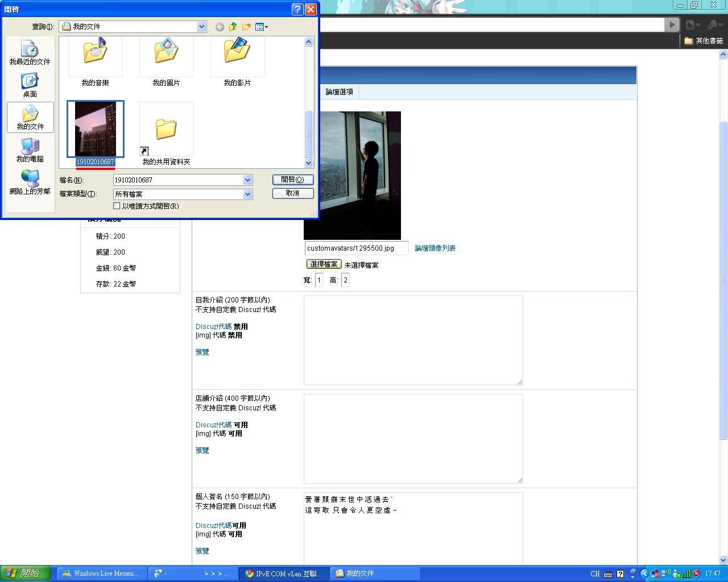Click the 自我介紹 text area
Viewport: 728px width, 582px height.
point(413,340)
